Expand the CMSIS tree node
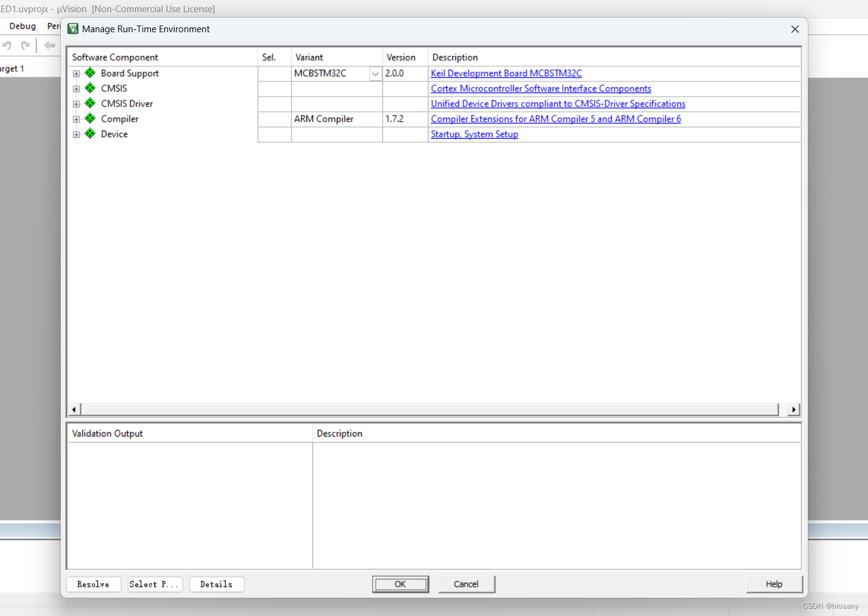Viewport: 868px width, 616px height. click(x=77, y=89)
